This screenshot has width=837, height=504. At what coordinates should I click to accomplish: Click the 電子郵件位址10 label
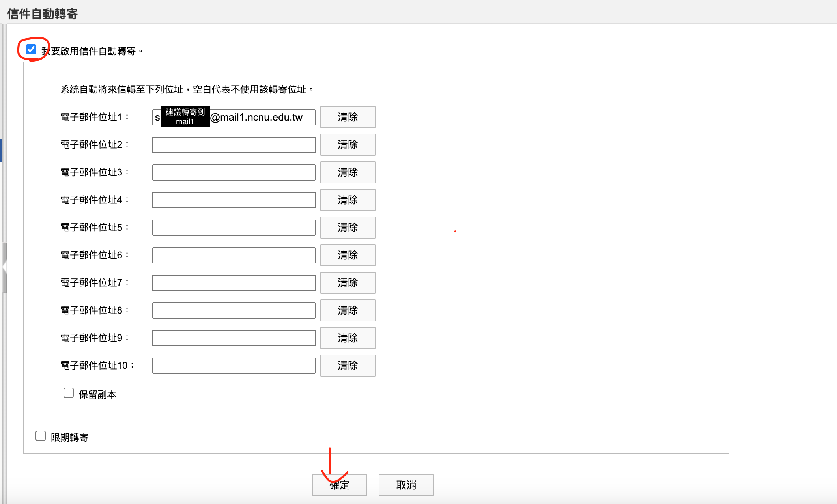tap(97, 366)
